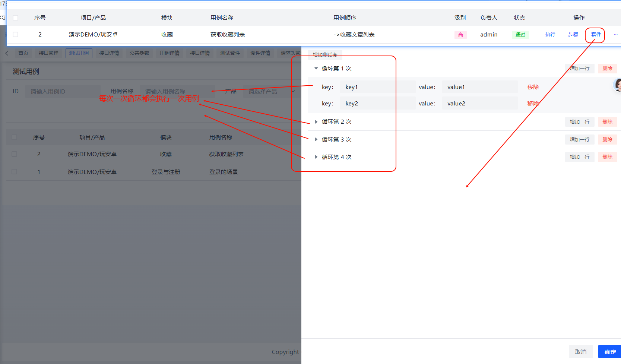Click the avatar icon at right edge
Image resolution: width=621 pixels, height=364 pixels.
click(617, 85)
